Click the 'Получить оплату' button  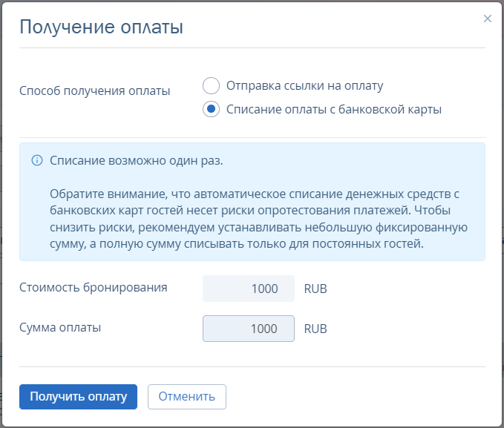point(78,397)
